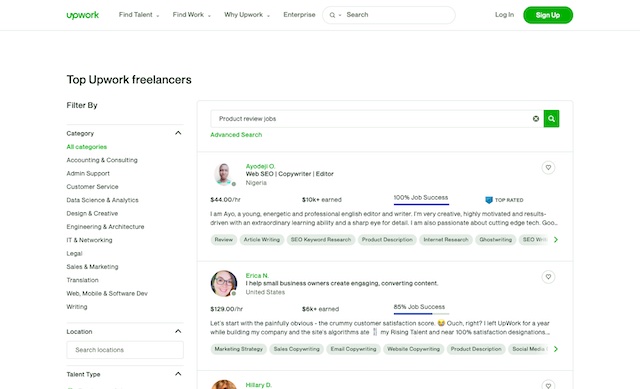Click the Review skill tag

pos(224,240)
